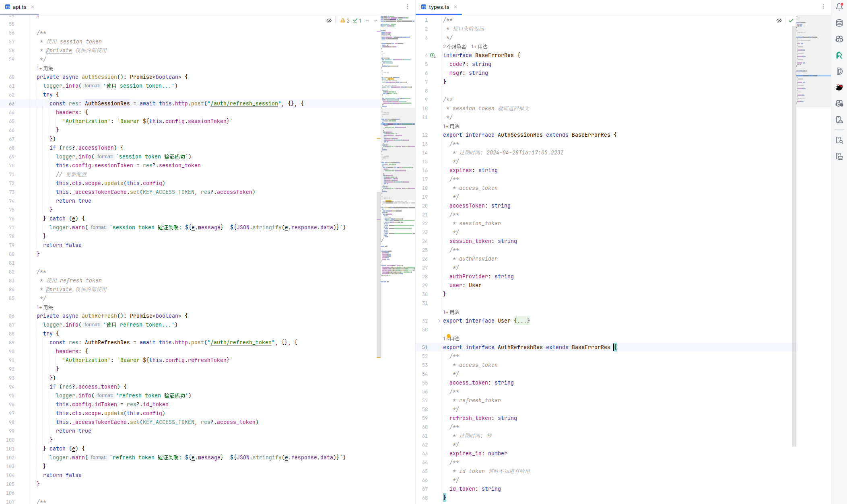Switch to the types.ts tab
This screenshot has height=504, width=847.
click(x=439, y=7)
